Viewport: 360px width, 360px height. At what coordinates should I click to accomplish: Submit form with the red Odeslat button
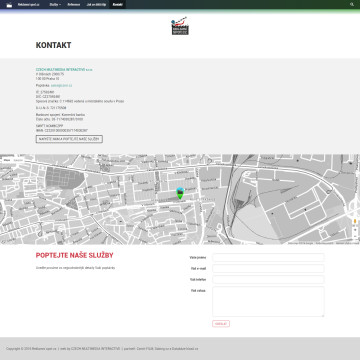click(x=221, y=324)
